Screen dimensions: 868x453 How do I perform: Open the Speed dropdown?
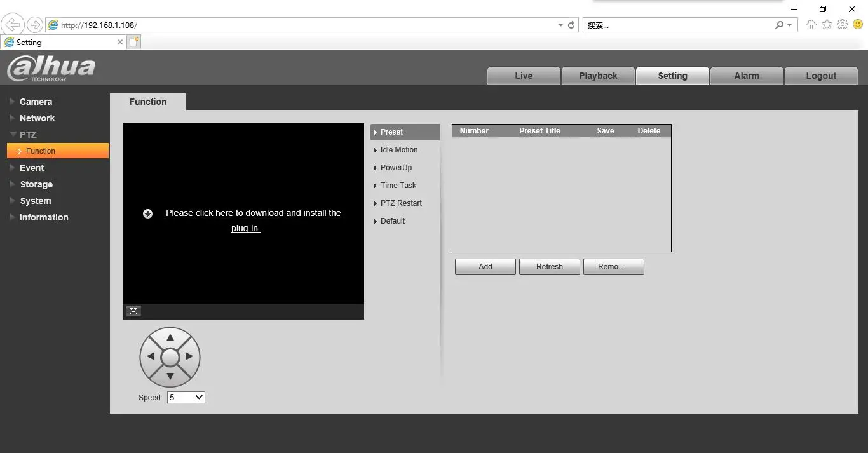(186, 397)
